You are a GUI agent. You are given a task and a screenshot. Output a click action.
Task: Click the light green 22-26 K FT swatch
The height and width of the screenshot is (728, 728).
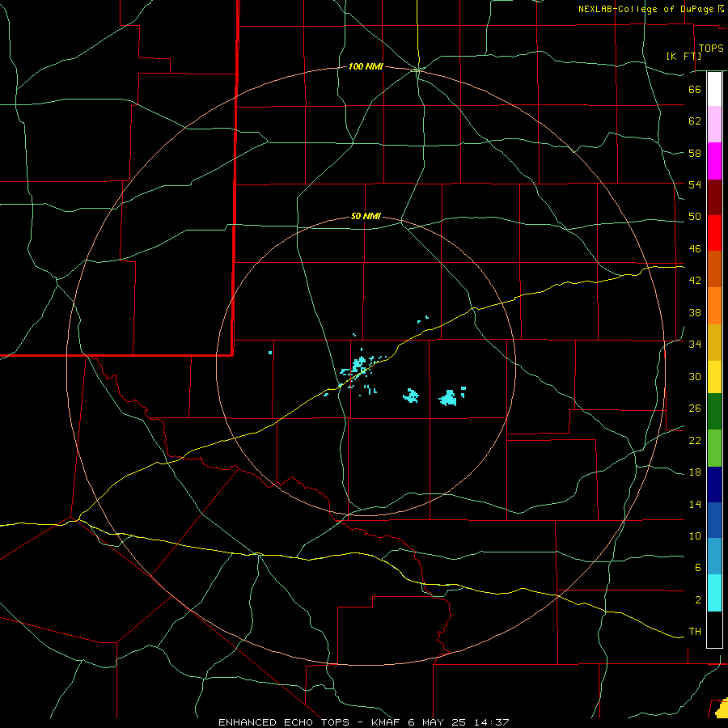click(x=714, y=448)
